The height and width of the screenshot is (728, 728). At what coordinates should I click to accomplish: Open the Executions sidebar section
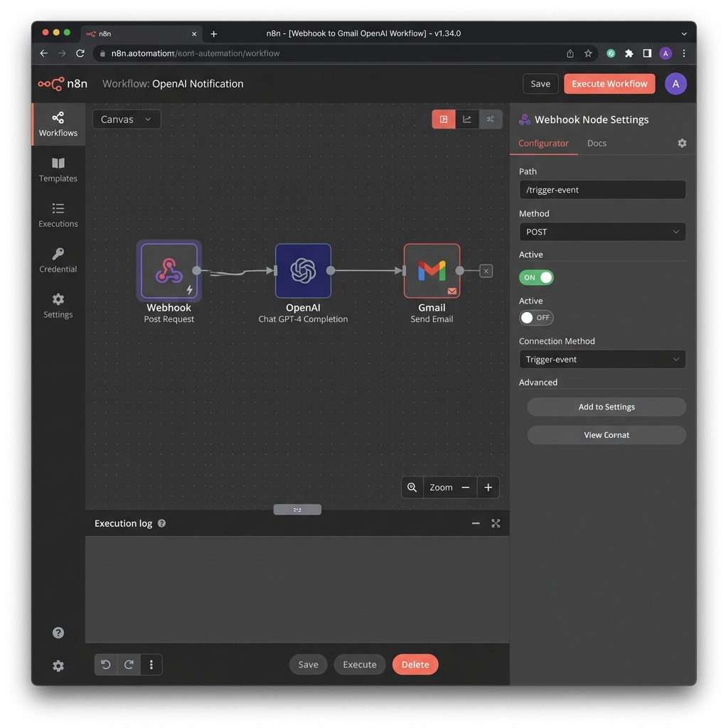[x=58, y=215]
